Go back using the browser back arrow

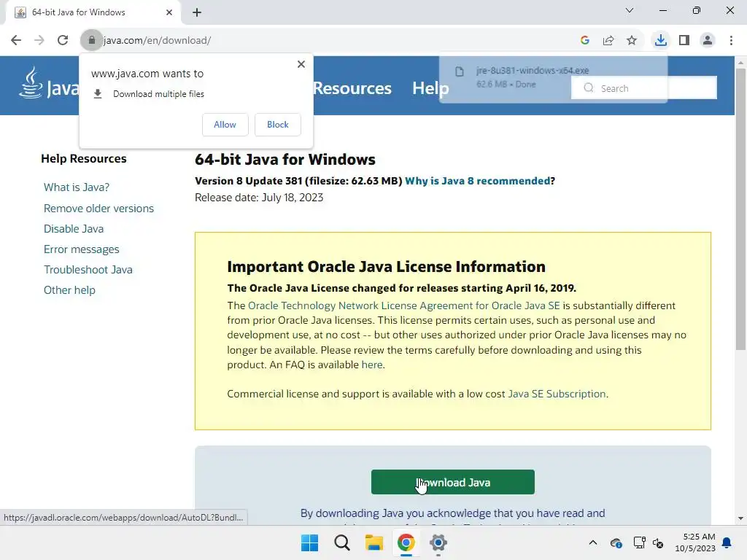click(x=16, y=41)
